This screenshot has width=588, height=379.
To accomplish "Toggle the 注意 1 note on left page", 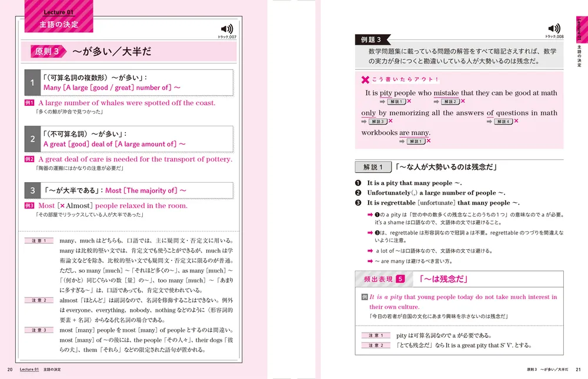I will 39,240.
